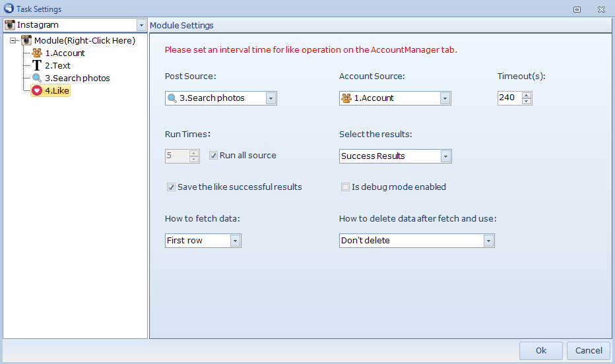The image size is (615, 364).
Task: Click the Instagram camera icon beside Module
Action: point(26,41)
